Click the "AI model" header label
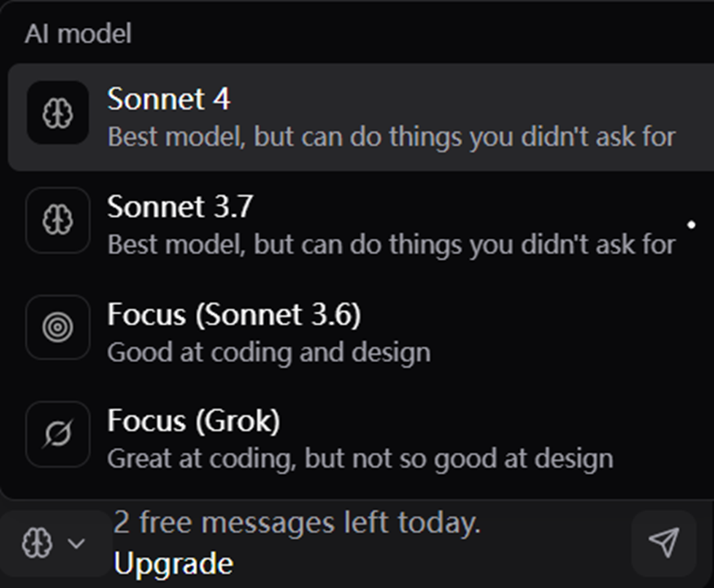Image resolution: width=714 pixels, height=588 pixels. pyautogui.click(x=78, y=34)
